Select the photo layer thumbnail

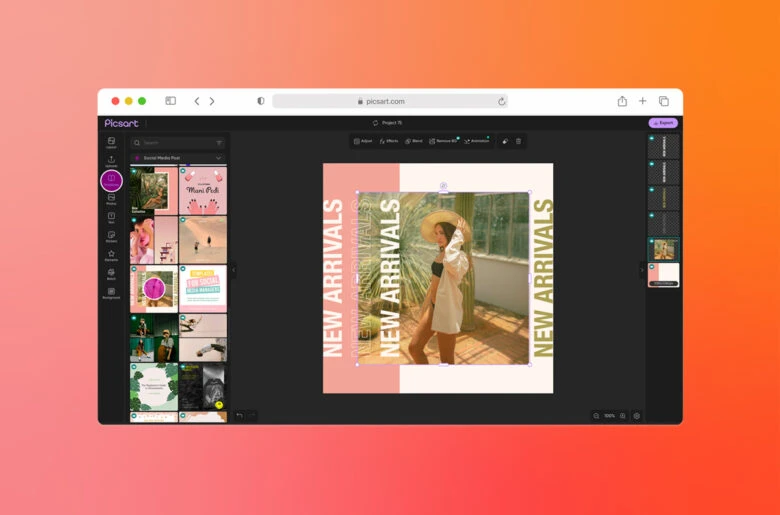click(664, 249)
